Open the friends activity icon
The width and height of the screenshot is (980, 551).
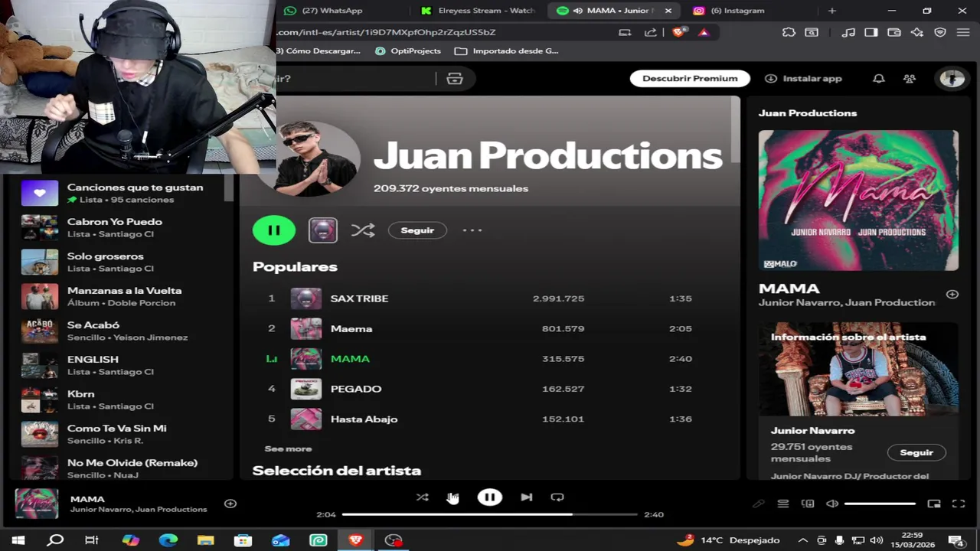coord(910,79)
